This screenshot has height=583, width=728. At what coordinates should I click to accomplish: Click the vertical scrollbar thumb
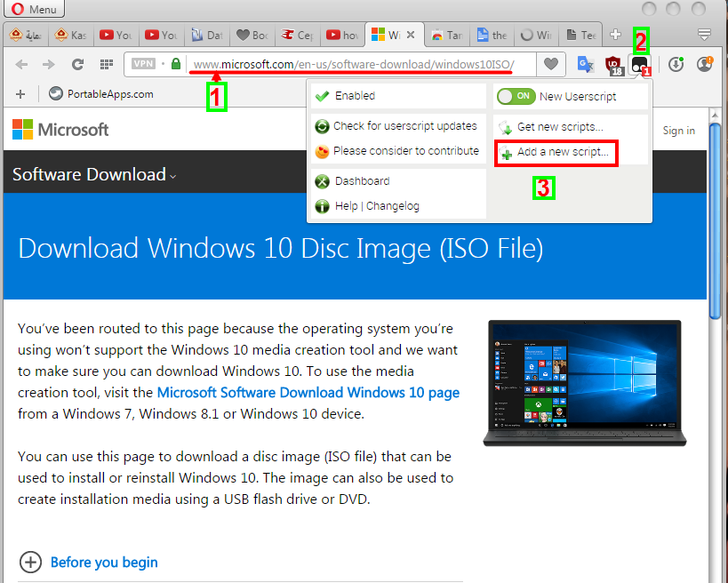[715, 220]
